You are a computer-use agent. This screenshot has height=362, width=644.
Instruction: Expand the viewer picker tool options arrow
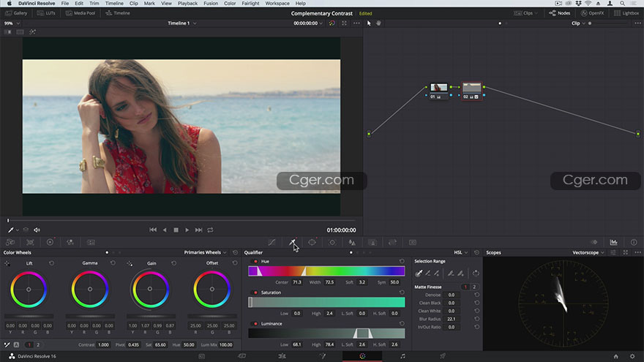point(18,230)
